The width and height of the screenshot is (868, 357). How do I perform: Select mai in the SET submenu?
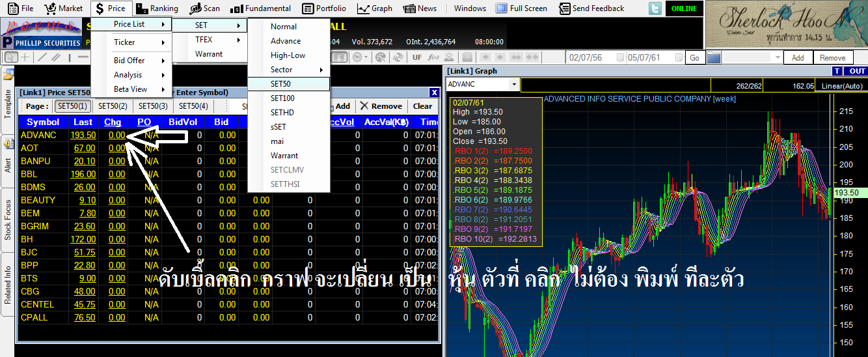(x=289, y=141)
